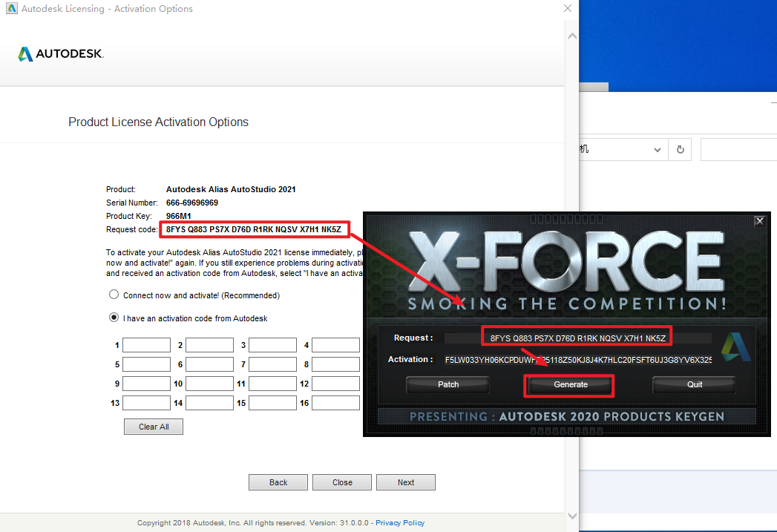Click activation code field 3
The width and height of the screenshot is (777, 532).
pos(272,345)
